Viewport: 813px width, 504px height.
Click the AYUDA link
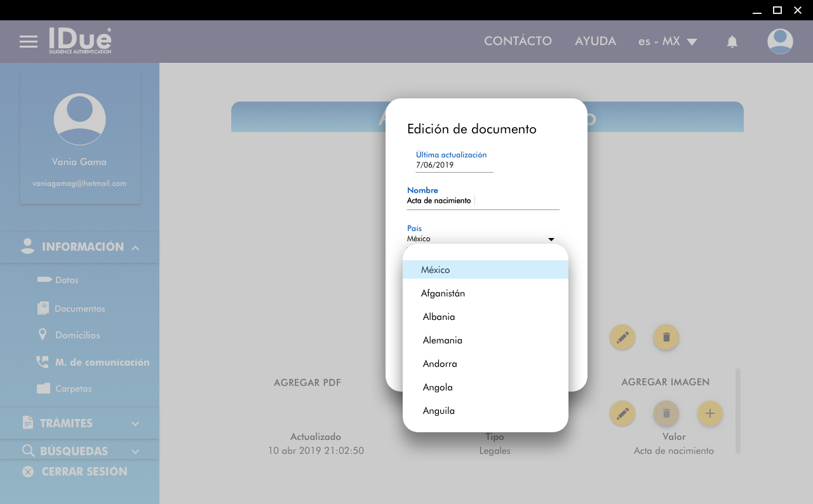595,41
